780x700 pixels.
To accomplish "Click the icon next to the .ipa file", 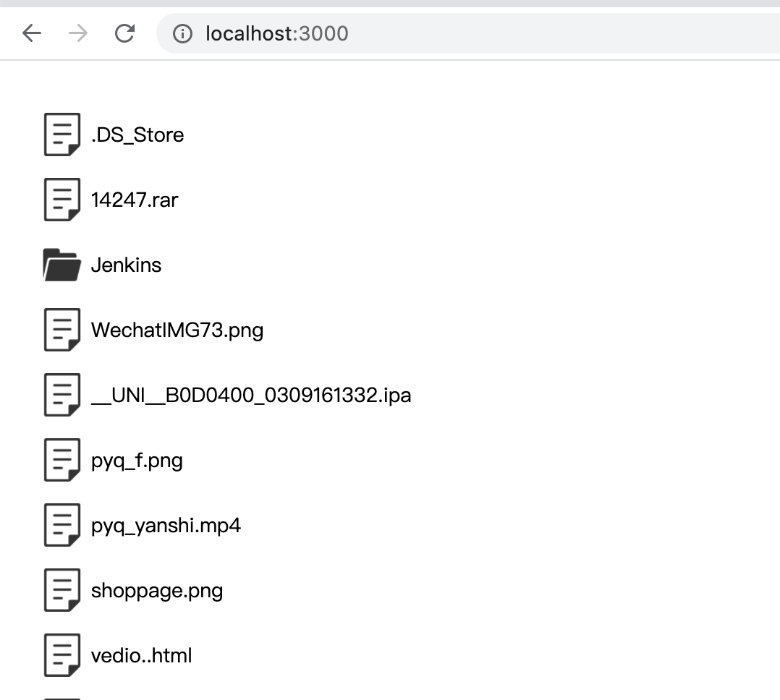I will 62,395.
